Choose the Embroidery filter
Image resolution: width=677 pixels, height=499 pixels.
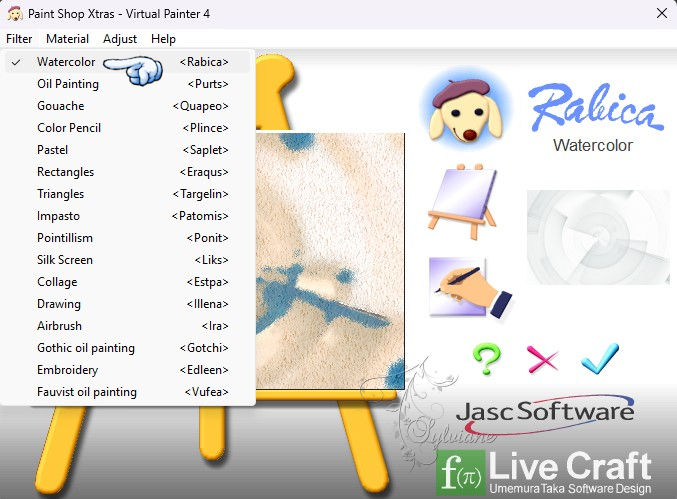click(128, 370)
